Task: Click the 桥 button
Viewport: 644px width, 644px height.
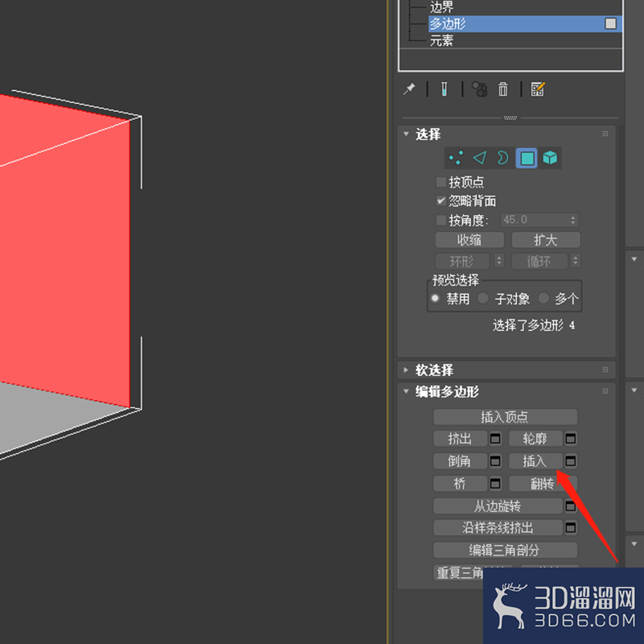Action: click(460, 484)
